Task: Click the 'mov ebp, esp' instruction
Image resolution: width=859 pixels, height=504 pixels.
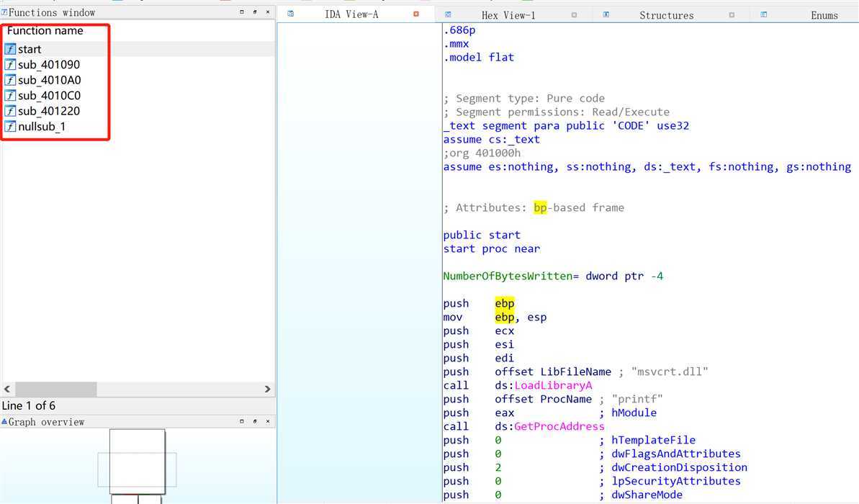Action: tap(495, 318)
